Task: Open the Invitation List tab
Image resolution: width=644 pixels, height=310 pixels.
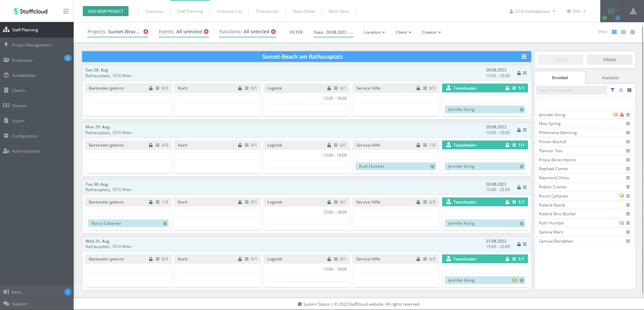Action: click(x=229, y=11)
